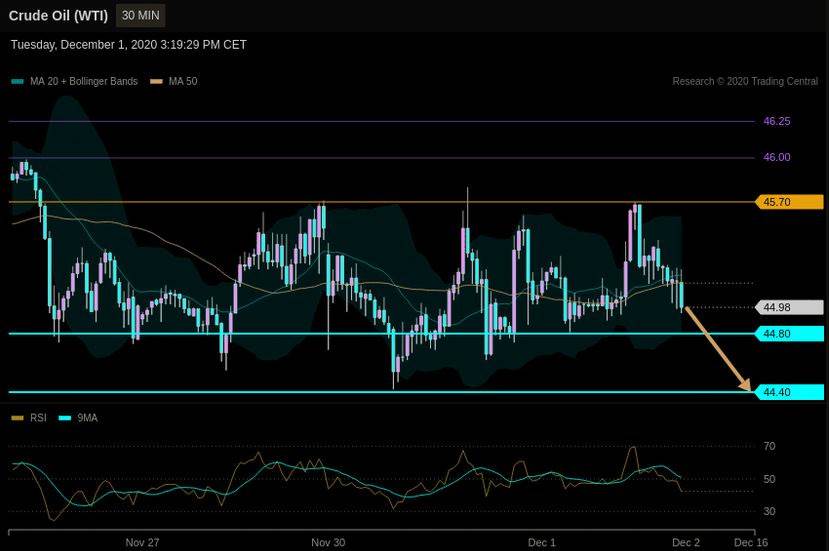The width and height of the screenshot is (829, 551).
Task: Click the RSI 50 level label
Action: coord(769,479)
